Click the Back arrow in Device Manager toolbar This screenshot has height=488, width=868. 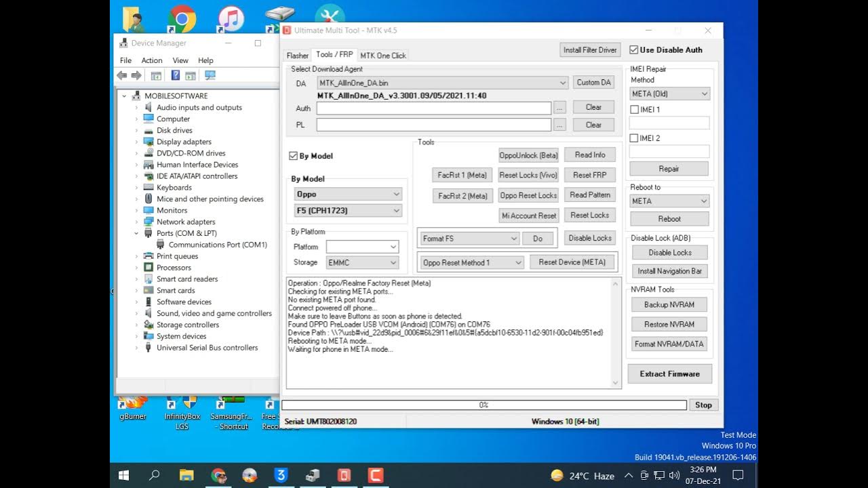click(122, 76)
